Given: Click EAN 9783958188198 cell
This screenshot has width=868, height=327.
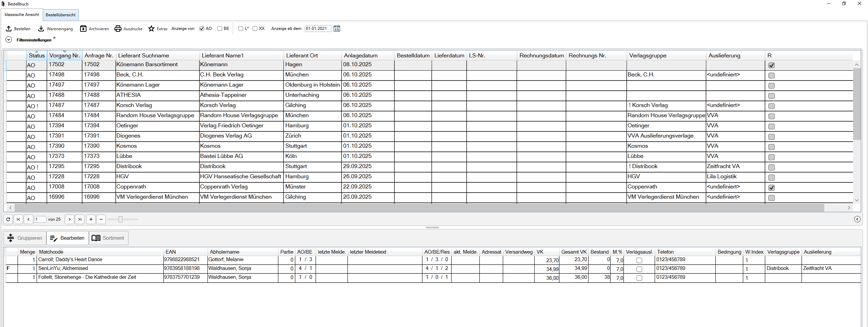Looking at the screenshot, I should coord(185,269).
